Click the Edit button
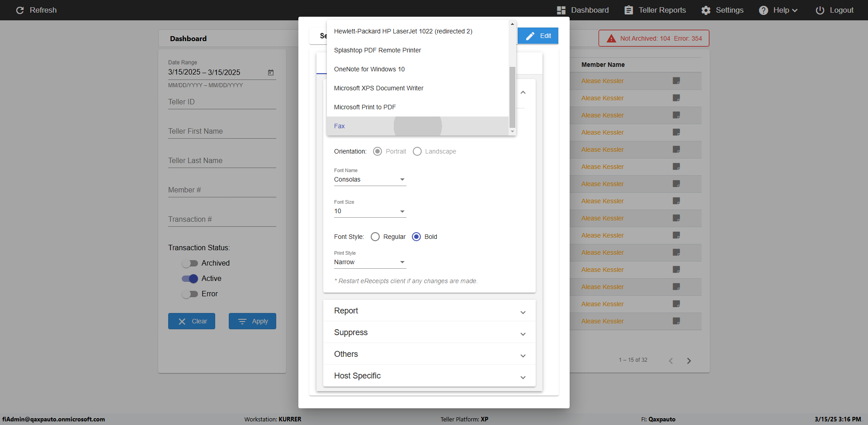The image size is (868, 425). pos(538,36)
